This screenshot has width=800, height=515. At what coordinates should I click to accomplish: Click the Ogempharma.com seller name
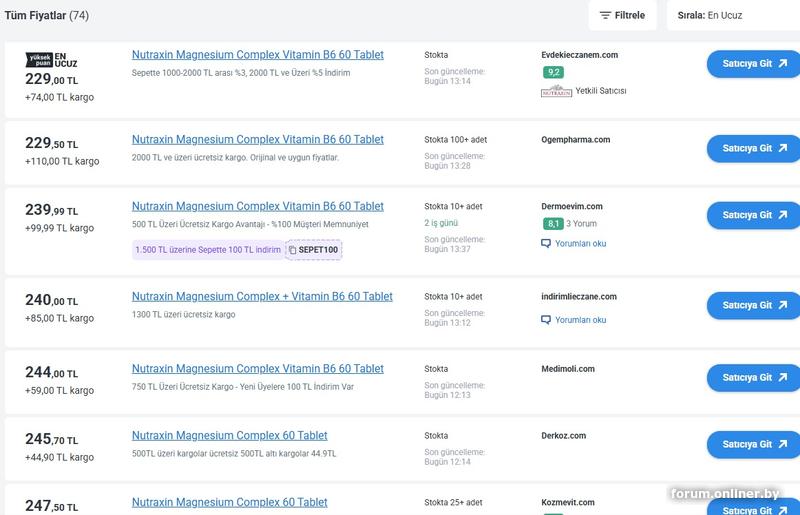[x=575, y=140]
